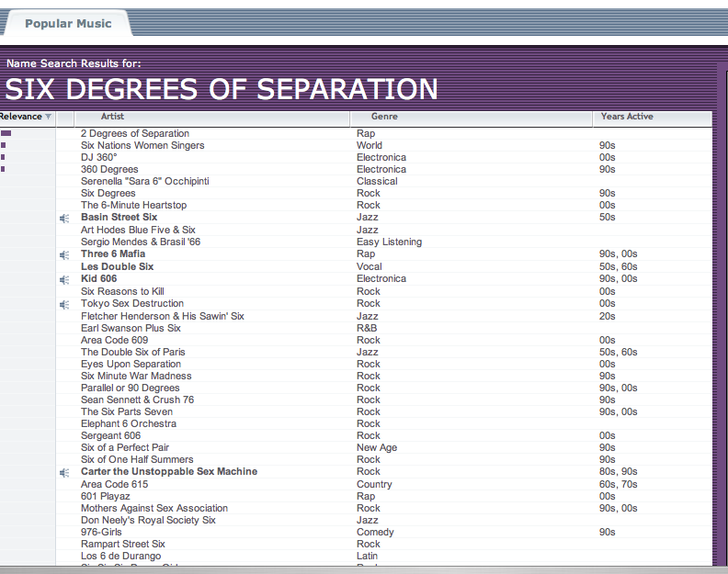Screen dimensions: 728x574
Task: Click World genre of Six Nations Women Singers
Action: pyautogui.click(x=370, y=145)
